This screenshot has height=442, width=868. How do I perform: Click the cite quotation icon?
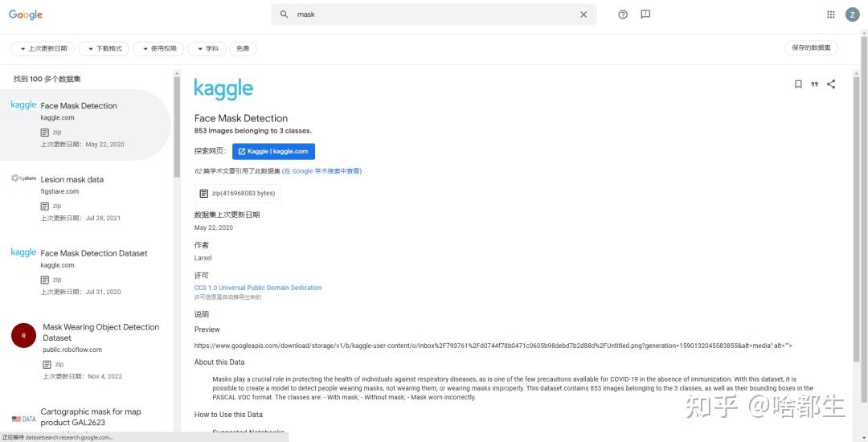tap(814, 84)
